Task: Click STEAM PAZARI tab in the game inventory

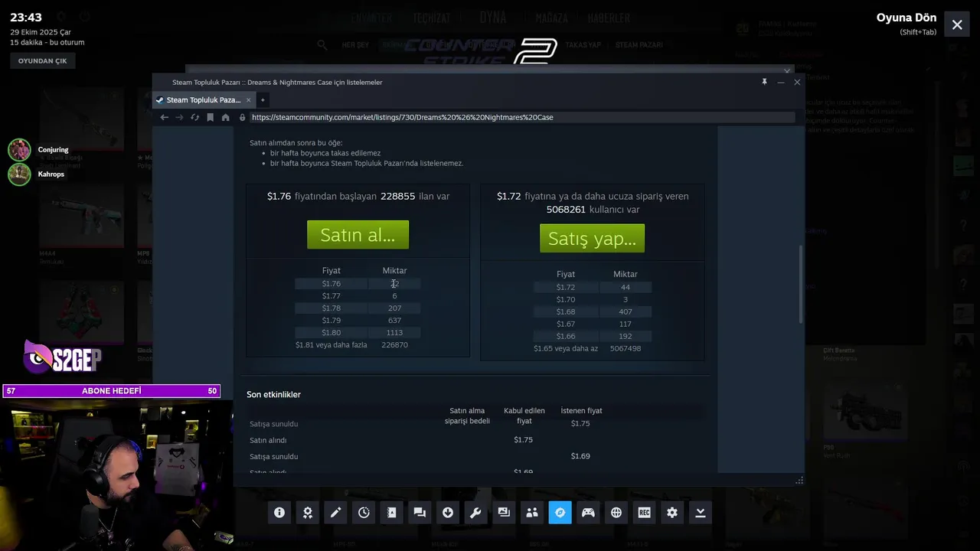Action: click(639, 45)
